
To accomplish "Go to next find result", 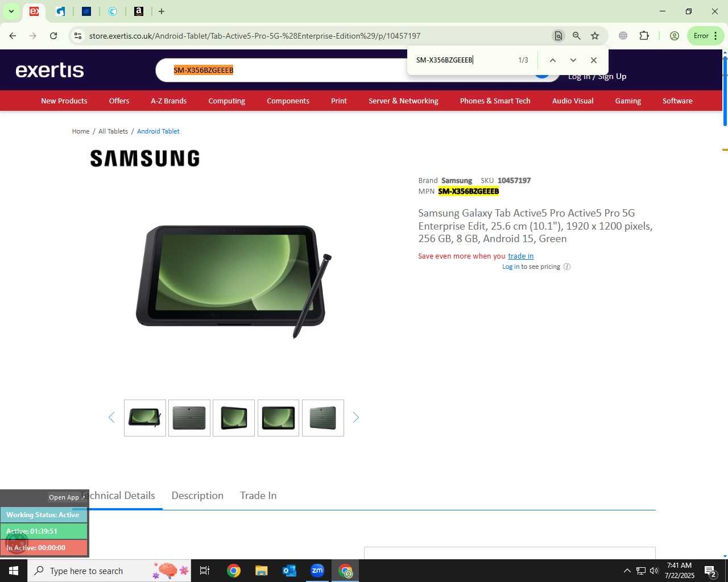I will click(573, 60).
